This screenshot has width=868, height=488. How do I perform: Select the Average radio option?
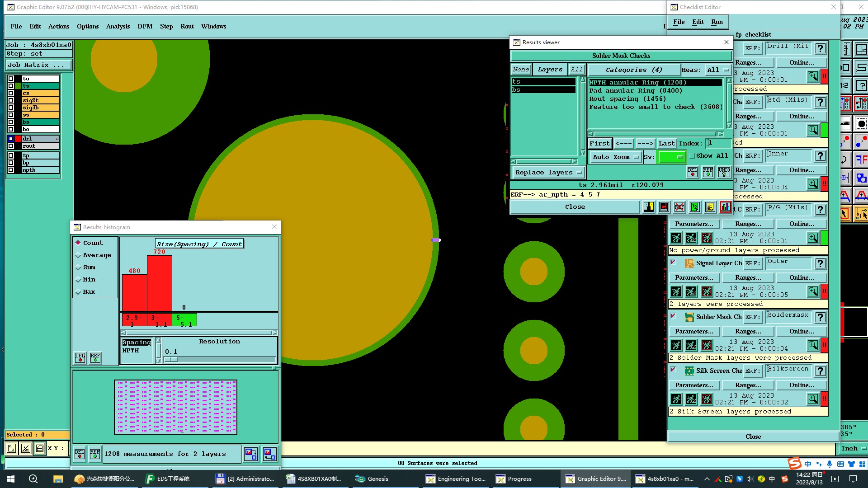click(x=78, y=255)
